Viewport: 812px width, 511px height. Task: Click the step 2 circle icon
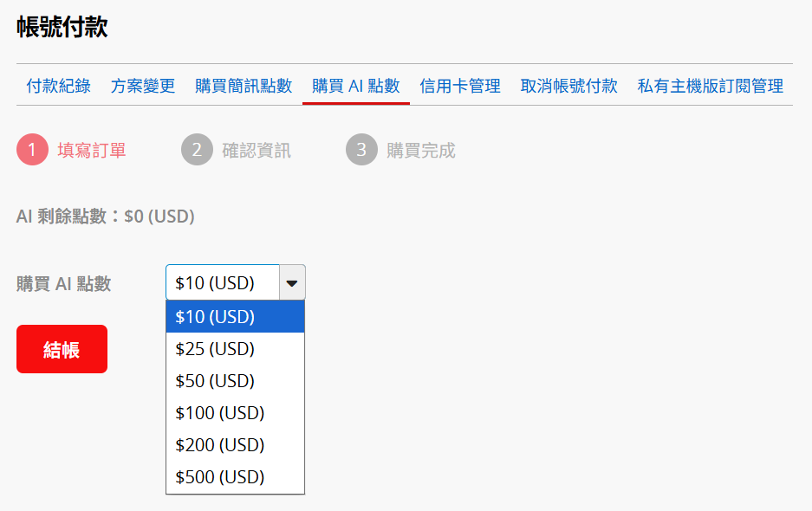point(197,150)
